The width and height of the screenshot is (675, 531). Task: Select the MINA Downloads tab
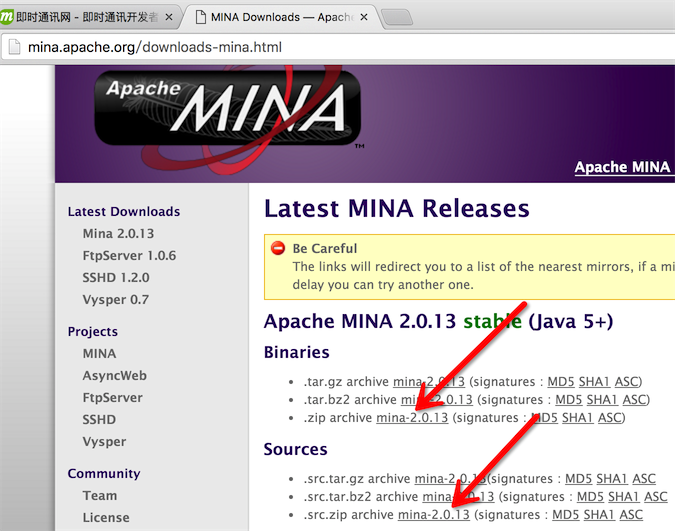pyautogui.click(x=280, y=17)
